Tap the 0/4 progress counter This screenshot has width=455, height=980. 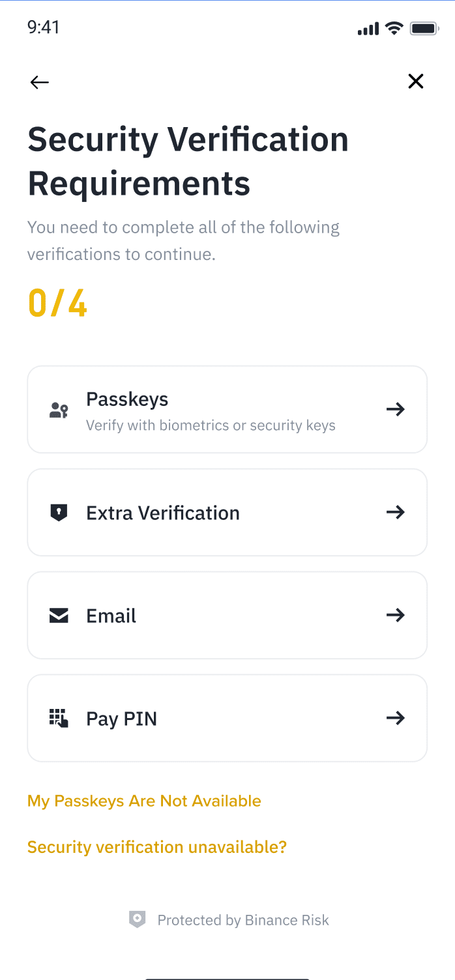(57, 303)
